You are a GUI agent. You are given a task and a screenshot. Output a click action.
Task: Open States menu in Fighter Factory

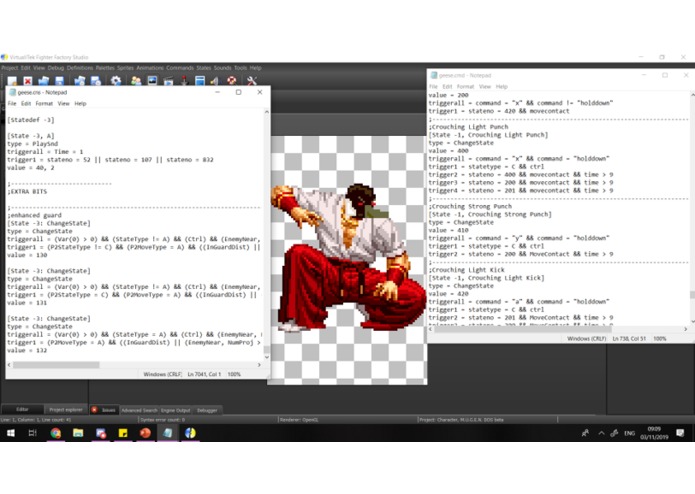click(204, 68)
